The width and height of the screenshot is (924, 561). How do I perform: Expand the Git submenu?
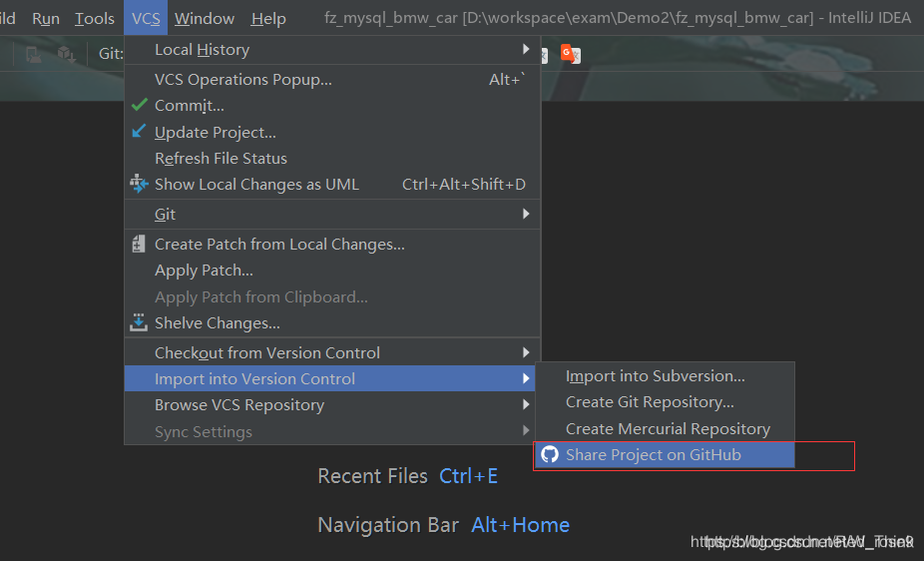332,215
